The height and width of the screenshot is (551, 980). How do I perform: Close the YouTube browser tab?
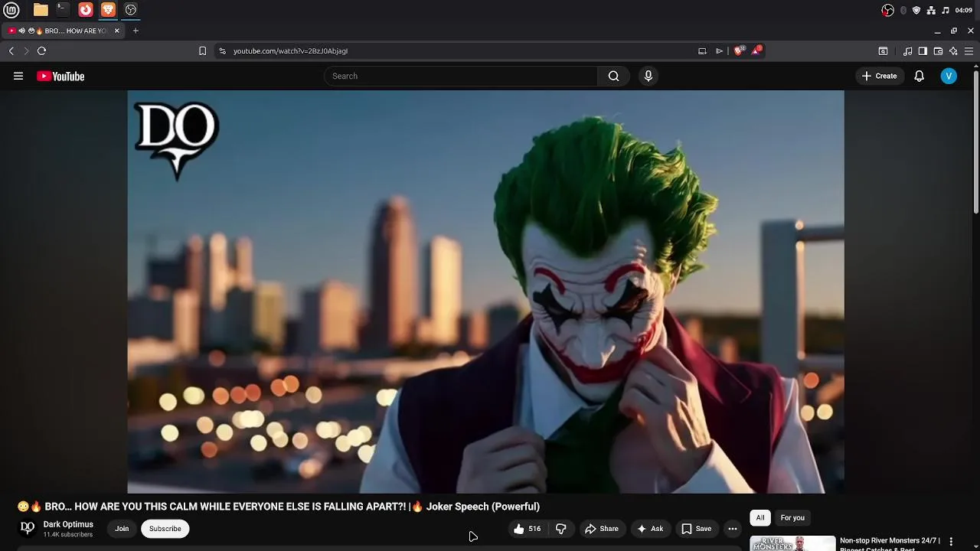[x=116, y=31]
